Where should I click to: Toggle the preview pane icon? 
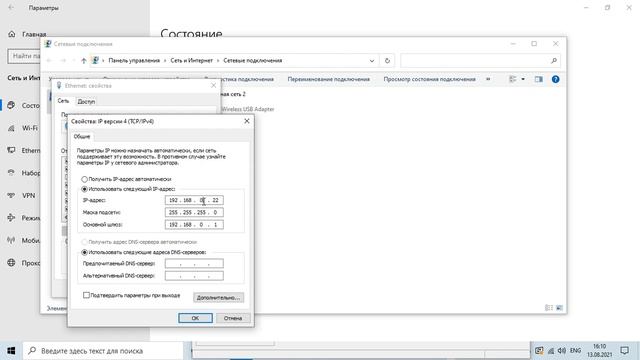(539, 79)
